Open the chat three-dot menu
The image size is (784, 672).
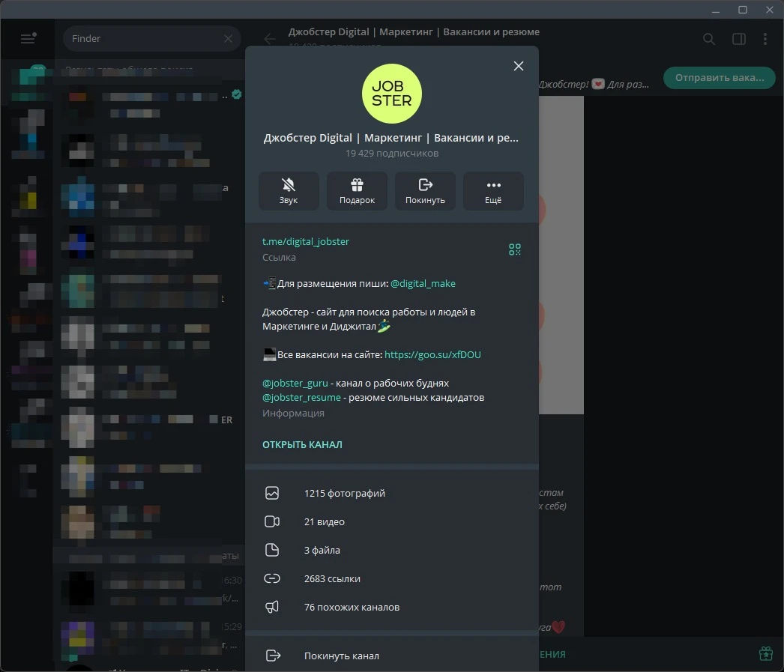point(765,39)
